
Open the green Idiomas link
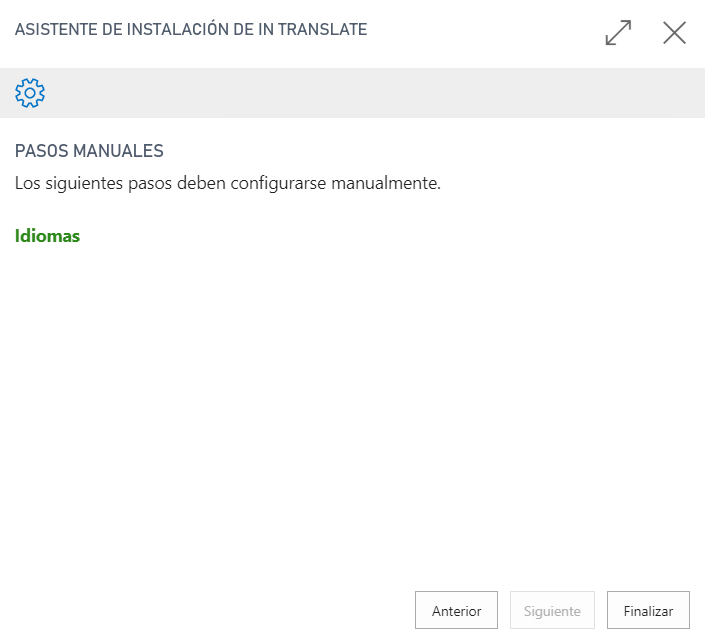click(47, 236)
